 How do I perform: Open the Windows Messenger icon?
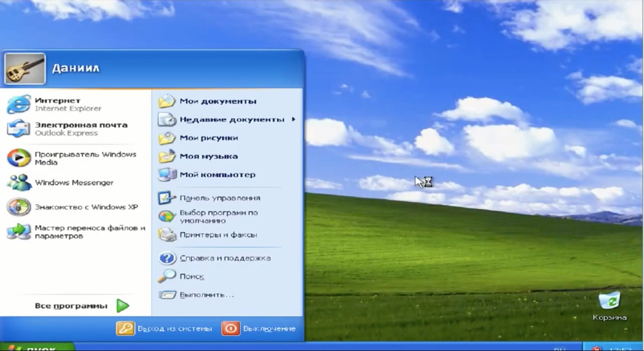click(x=19, y=182)
